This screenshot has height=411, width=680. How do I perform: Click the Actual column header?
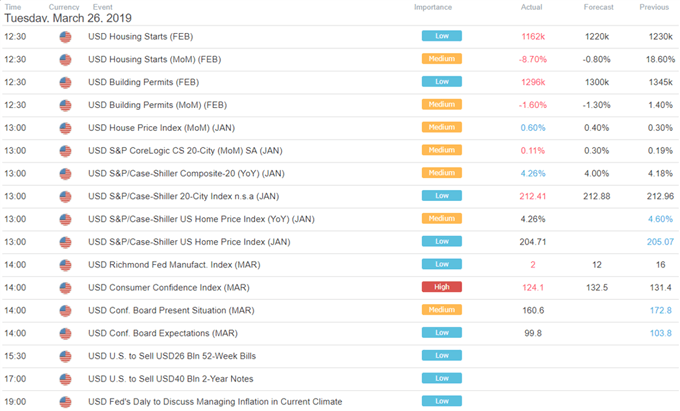pyautogui.click(x=531, y=7)
